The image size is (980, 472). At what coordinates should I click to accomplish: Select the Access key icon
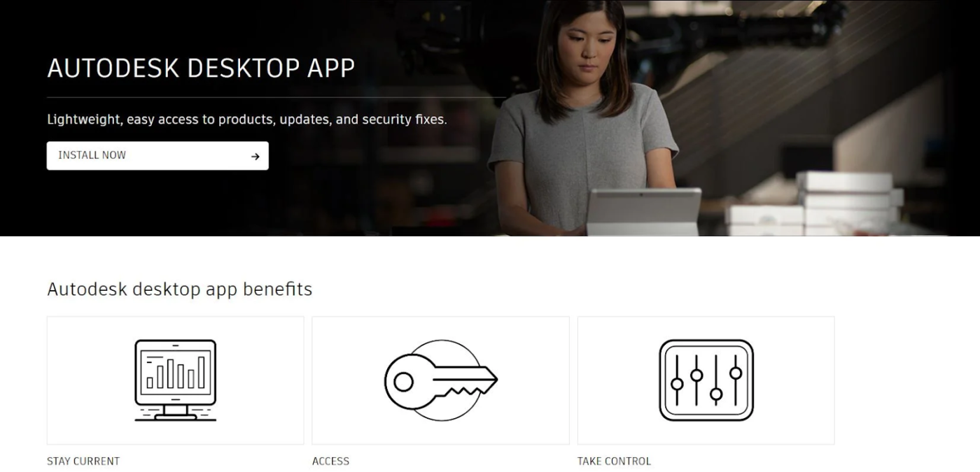[441, 380]
